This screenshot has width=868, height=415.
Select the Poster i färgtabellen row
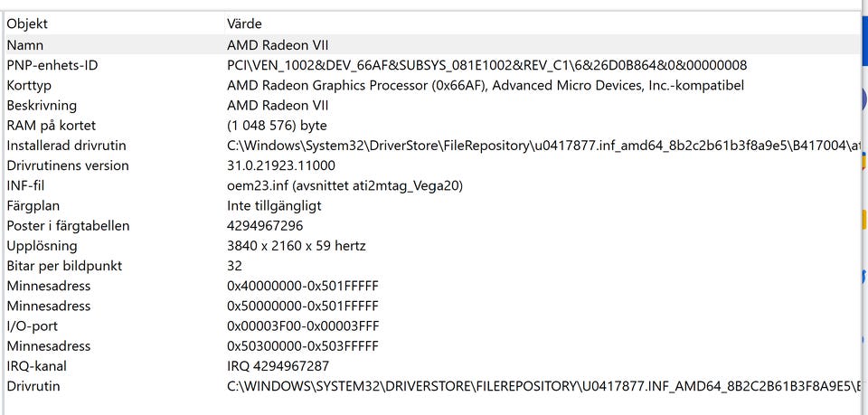click(68, 226)
